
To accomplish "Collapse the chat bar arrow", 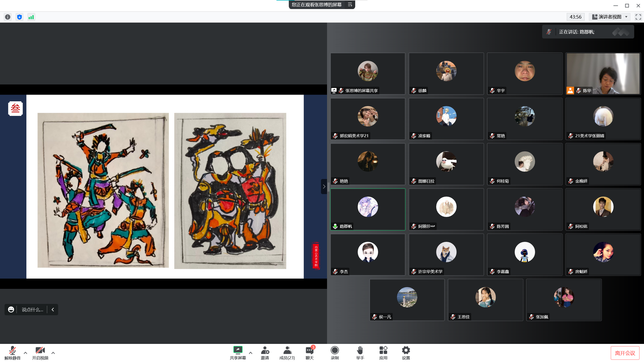I will (x=53, y=309).
